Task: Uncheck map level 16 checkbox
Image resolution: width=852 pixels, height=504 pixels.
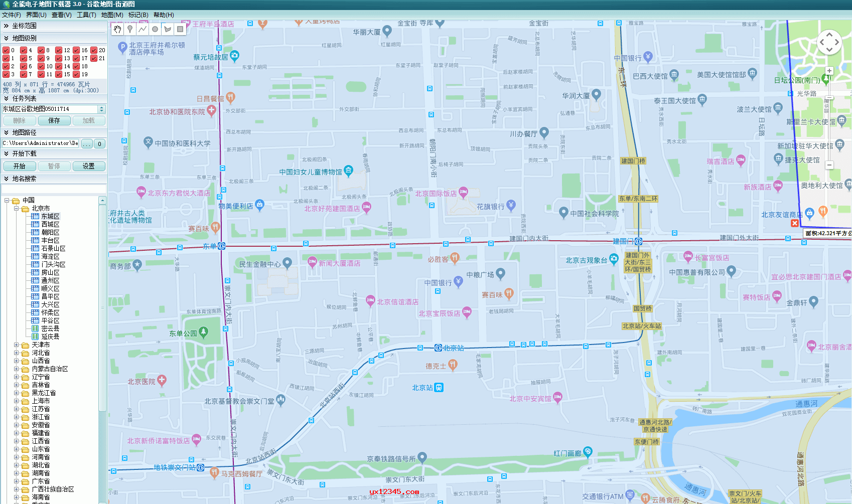Action: pyautogui.click(x=76, y=50)
